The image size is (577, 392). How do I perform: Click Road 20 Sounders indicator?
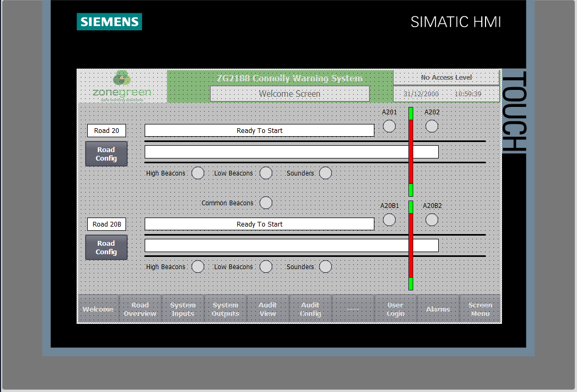point(325,173)
